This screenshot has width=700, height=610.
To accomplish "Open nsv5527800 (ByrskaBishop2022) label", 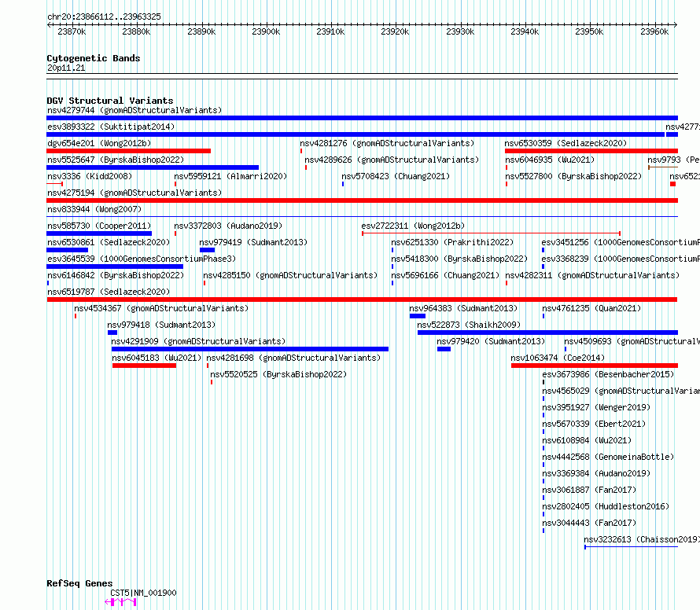I will [573, 176].
